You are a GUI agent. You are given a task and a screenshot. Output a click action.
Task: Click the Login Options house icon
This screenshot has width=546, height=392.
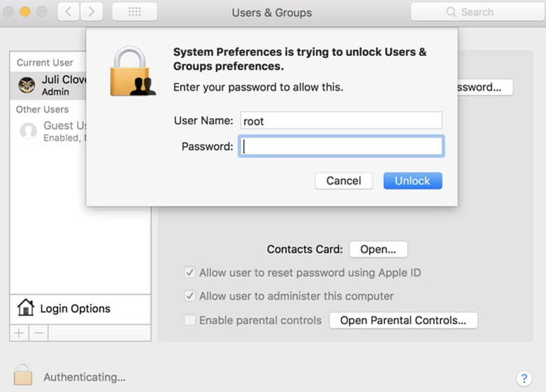coord(26,307)
